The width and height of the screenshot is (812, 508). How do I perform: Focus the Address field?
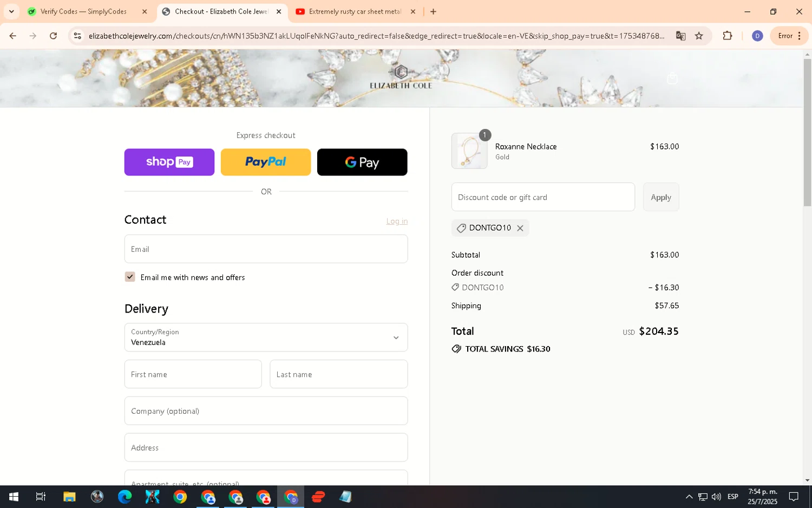(266, 447)
